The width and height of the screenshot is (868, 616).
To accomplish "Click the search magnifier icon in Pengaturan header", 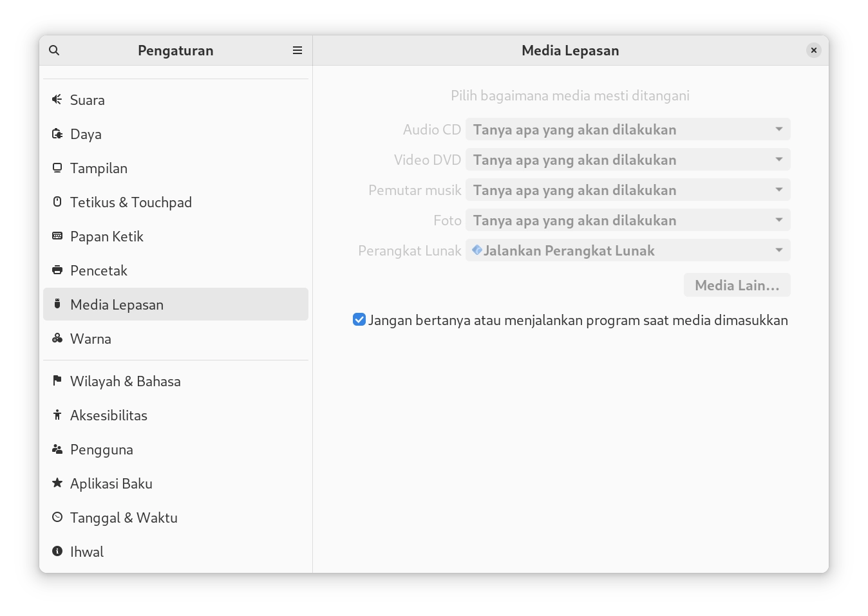I will [x=54, y=50].
